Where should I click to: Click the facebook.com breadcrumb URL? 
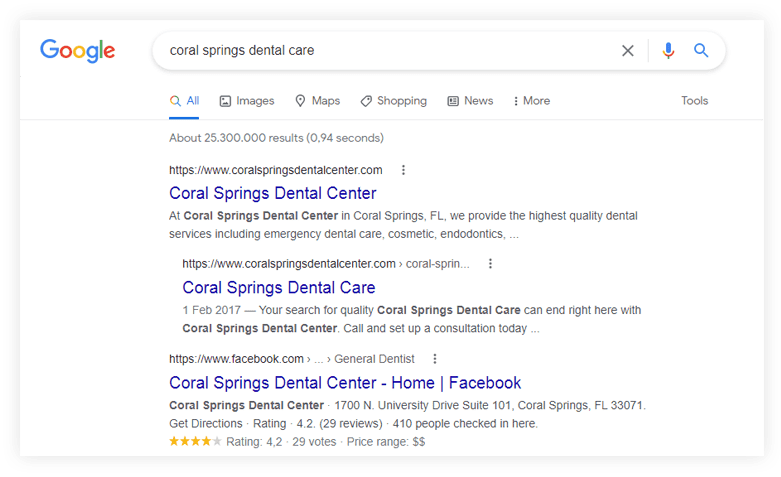[x=237, y=359]
